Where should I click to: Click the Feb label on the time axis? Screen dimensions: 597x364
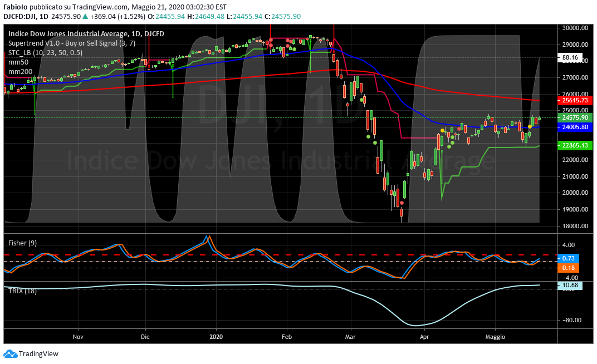coord(287,337)
